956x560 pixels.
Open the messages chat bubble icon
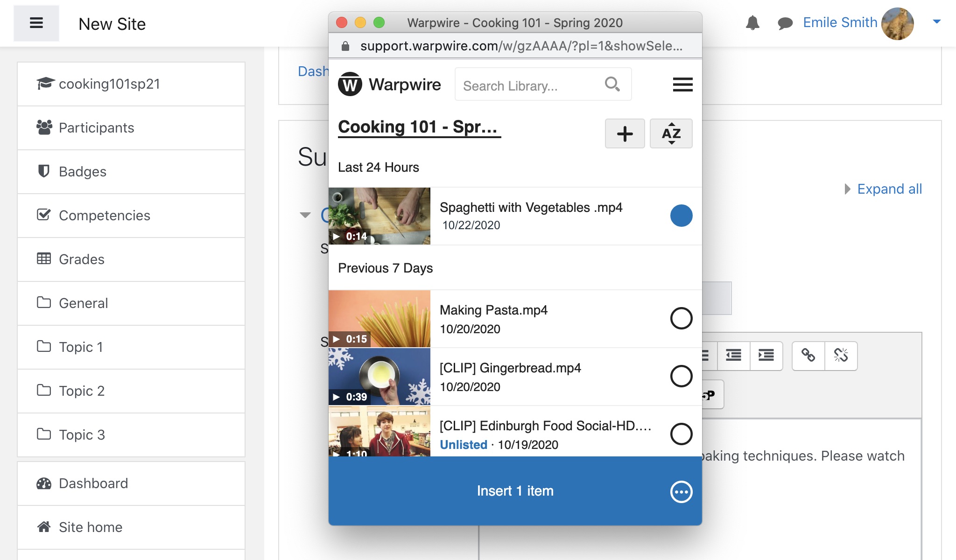point(785,22)
